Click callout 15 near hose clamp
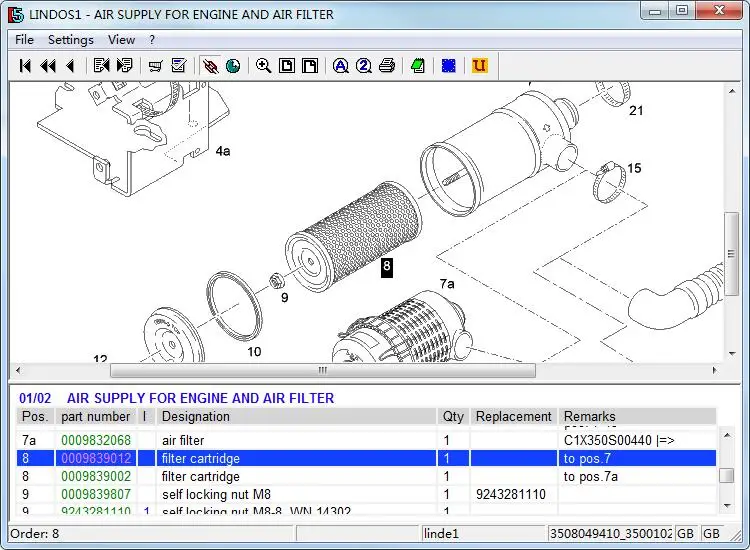Image resolution: width=750 pixels, height=550 pixels. (x=634, y=168)
